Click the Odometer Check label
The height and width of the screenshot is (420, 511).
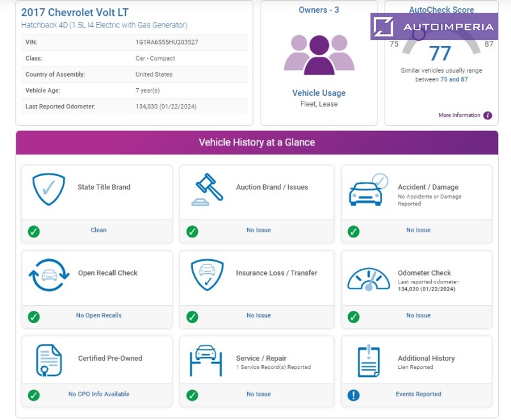pos(424,273)
